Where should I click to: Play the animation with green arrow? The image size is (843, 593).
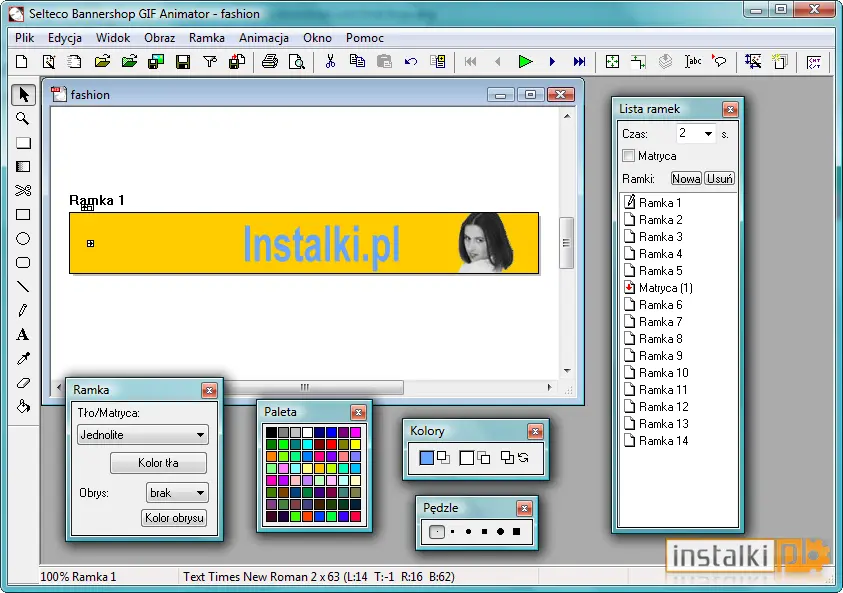click(525, 62)
